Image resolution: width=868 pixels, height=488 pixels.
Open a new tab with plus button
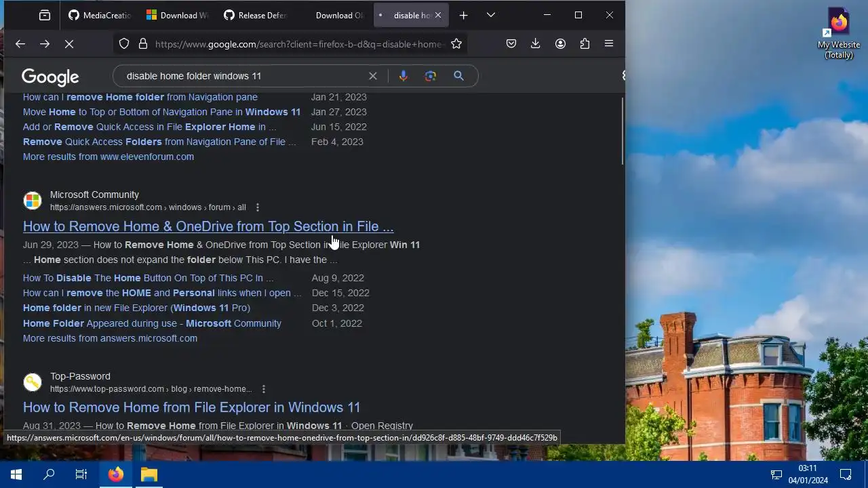tap(464, 15)
